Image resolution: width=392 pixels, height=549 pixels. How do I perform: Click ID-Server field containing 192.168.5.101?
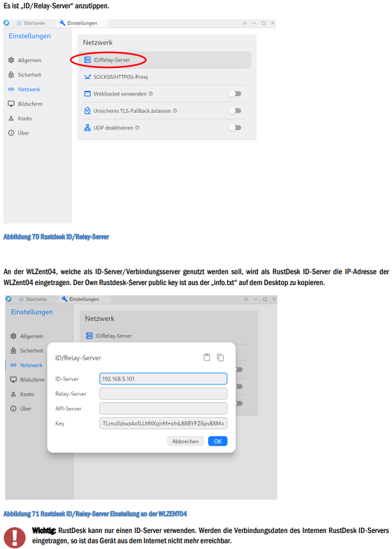point(163,379)
